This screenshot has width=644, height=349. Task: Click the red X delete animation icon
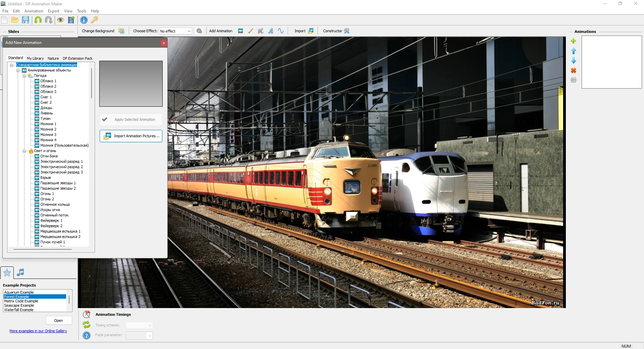point(574,70)
